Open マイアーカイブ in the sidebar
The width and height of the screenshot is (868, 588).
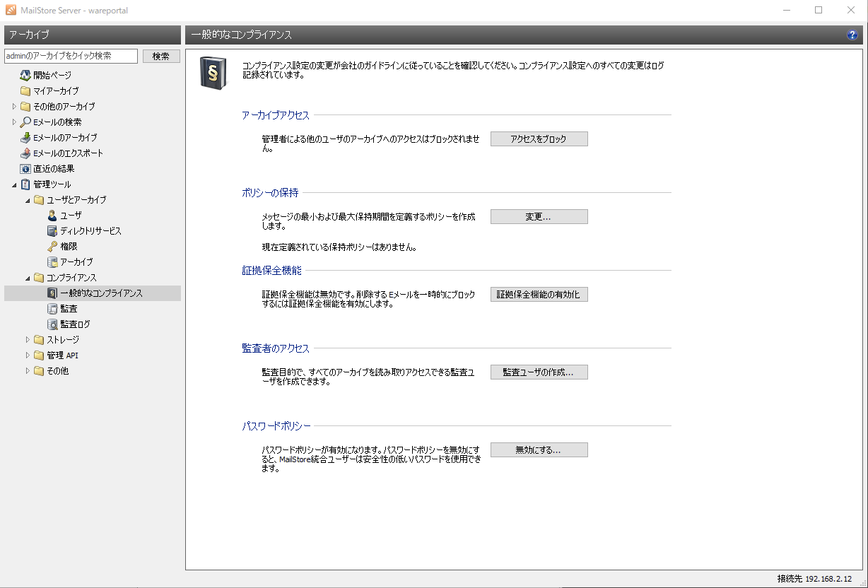click(x=56, y=91)
